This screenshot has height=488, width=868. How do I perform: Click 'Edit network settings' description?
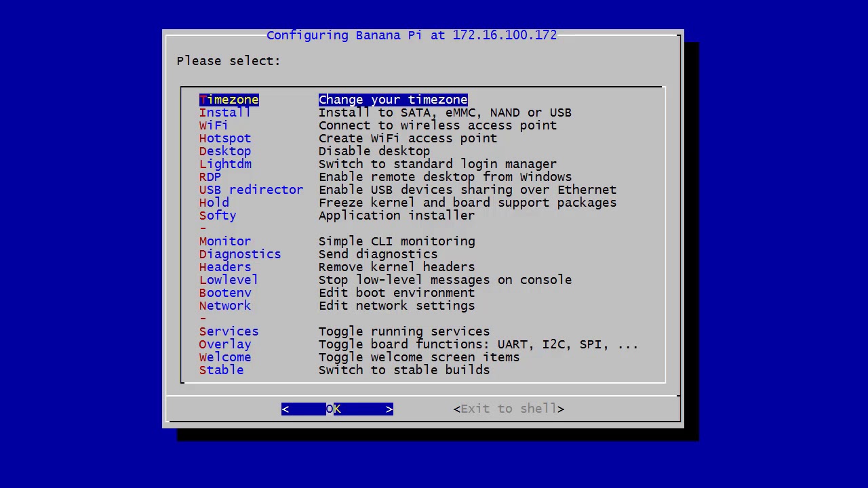click(397, 306)
